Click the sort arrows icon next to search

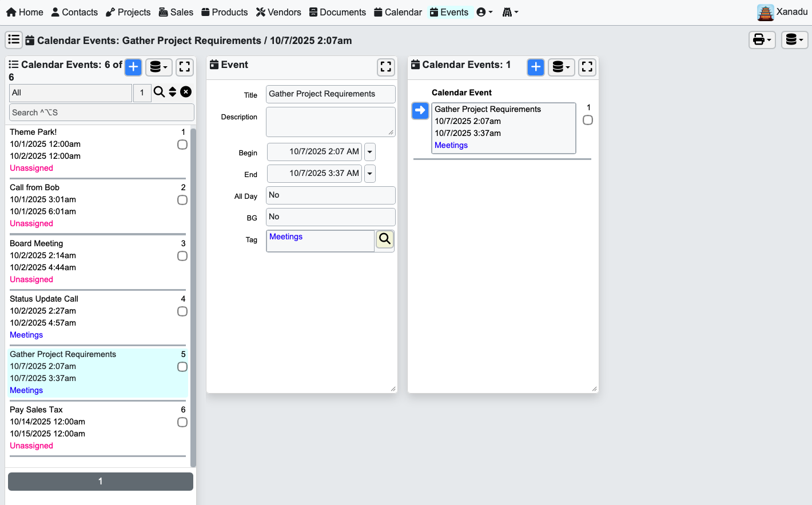[173, 91]
